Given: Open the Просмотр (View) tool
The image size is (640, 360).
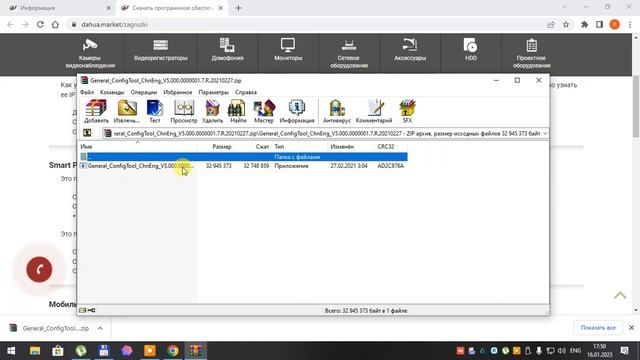Looking at the screenshot, I should pos(184,111).
